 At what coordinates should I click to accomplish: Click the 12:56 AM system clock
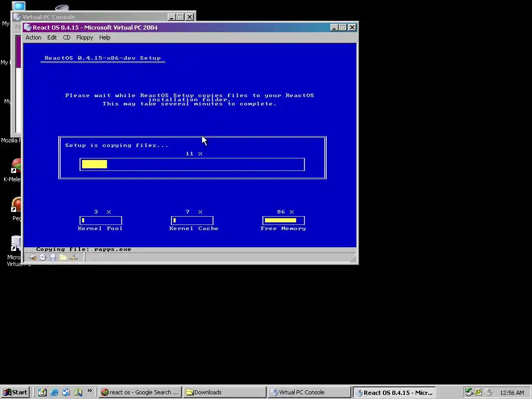[512, 393]
